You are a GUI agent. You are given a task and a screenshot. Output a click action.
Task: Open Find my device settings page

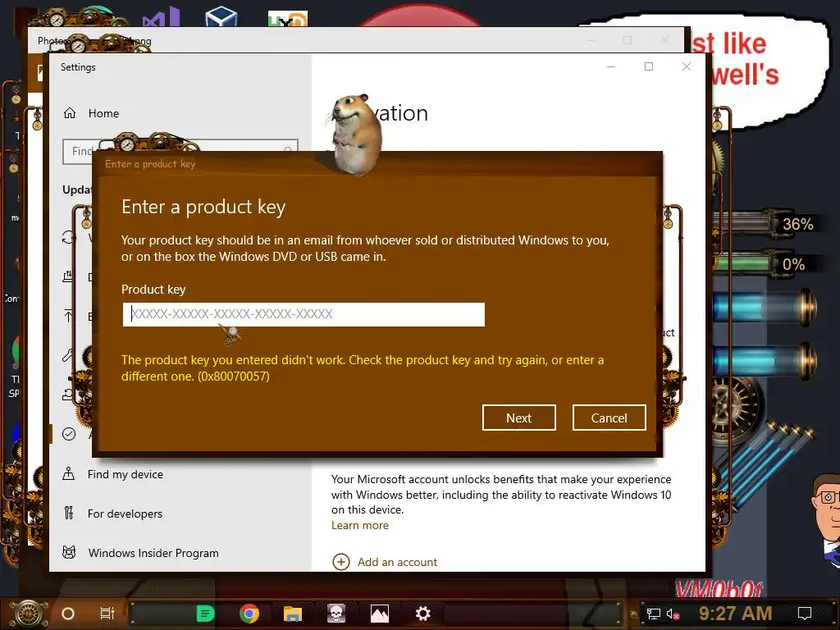coord(125,474)
